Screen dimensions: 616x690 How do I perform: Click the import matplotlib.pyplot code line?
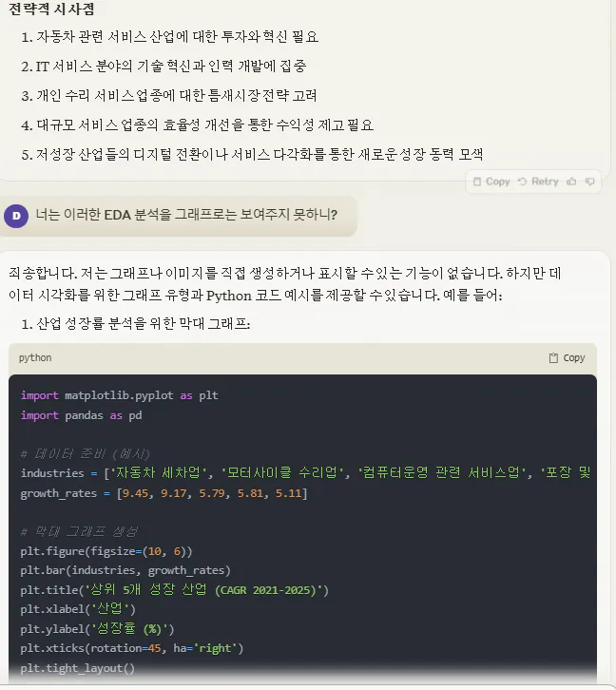coord(119,395)
